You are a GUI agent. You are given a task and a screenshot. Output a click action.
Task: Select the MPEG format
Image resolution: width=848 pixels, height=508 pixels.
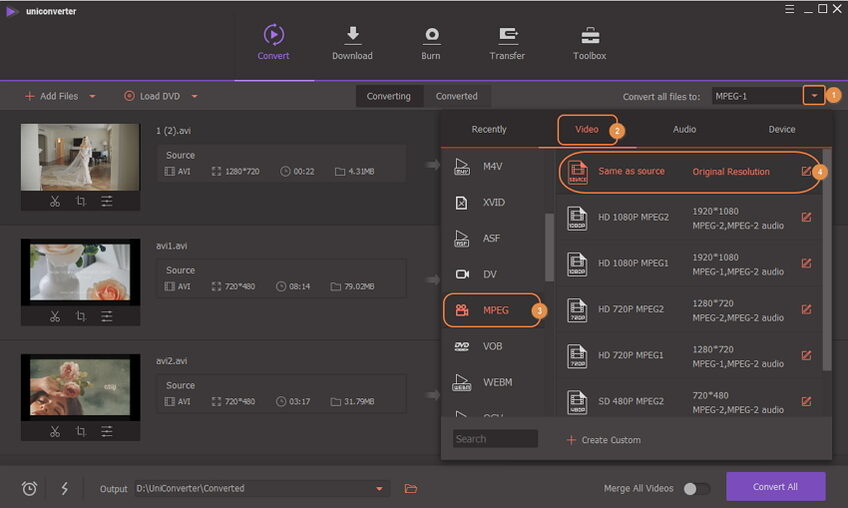click(492, 310)
